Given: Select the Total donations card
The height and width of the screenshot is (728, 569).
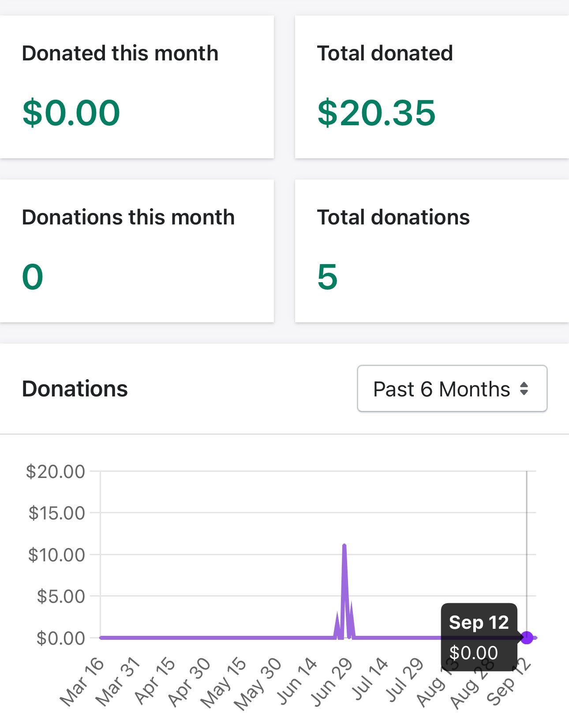Looking at the screenshot, I should 431,251.
